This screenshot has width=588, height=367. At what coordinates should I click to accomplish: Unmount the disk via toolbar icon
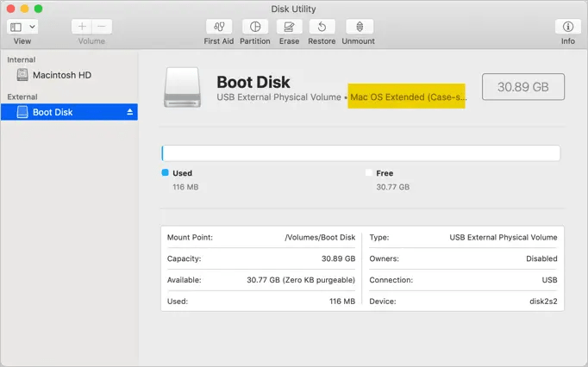[x=359, y=27]
